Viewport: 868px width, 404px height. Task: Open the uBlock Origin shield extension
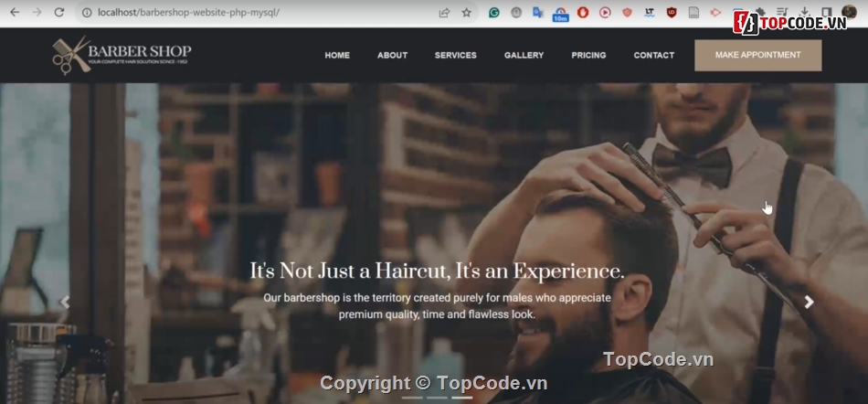[672, 12]
